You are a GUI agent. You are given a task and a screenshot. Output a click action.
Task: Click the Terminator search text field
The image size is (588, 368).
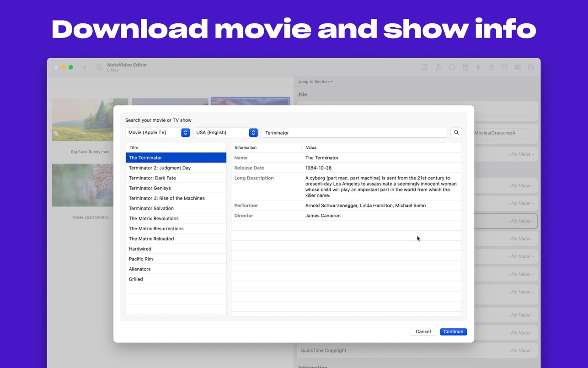coord(354,133)
